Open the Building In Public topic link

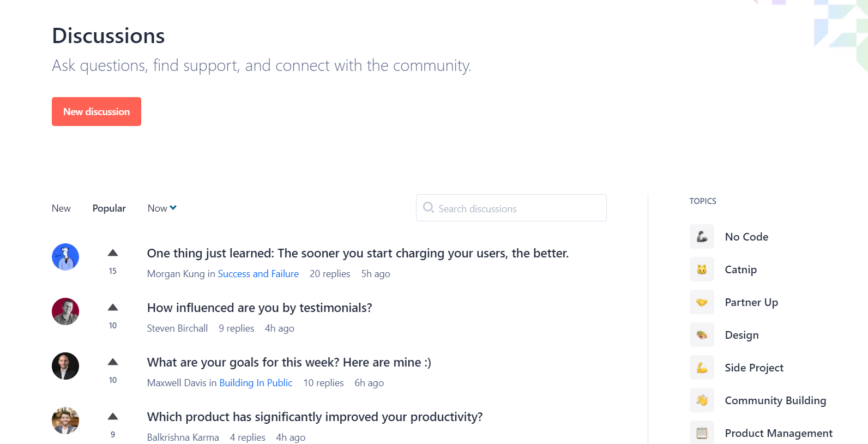[x=256, y=383]
